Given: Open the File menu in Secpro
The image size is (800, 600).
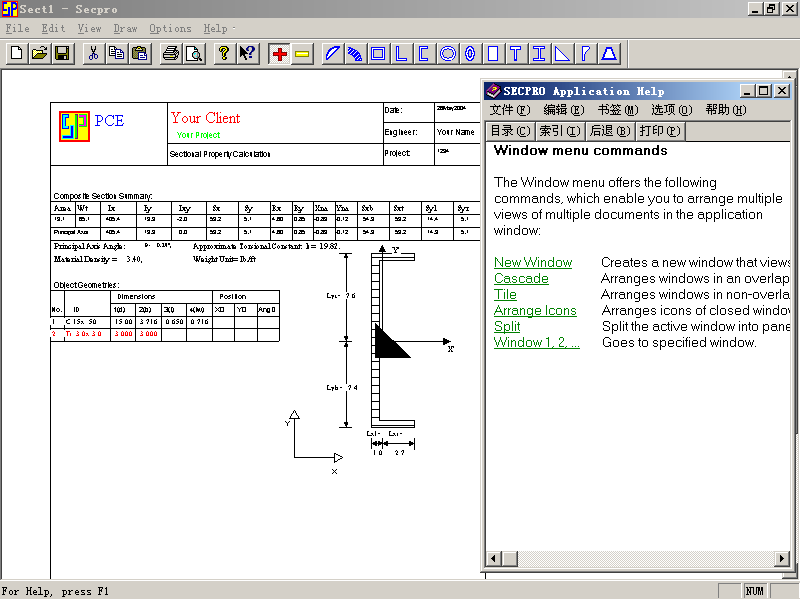Looking at the screenshot, I should 17,29.
